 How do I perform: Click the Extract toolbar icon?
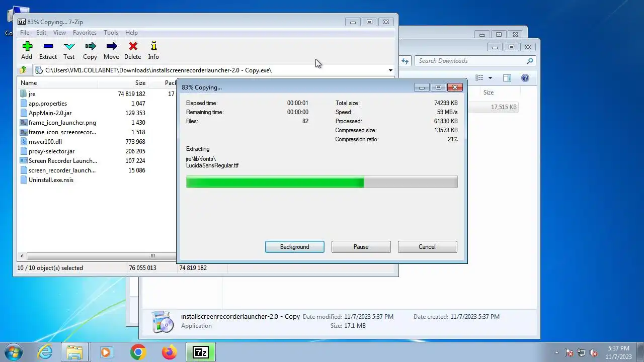click(48, 46)
